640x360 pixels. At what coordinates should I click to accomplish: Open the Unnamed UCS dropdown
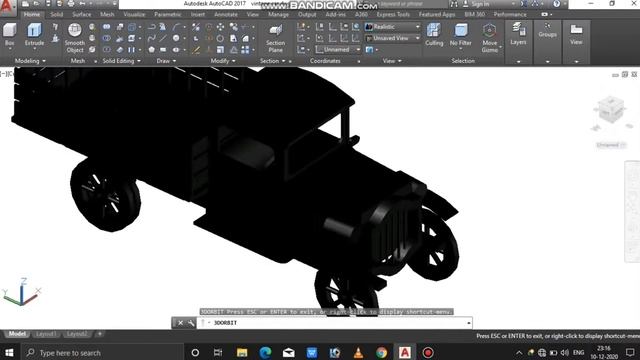(x=338, y=50)
